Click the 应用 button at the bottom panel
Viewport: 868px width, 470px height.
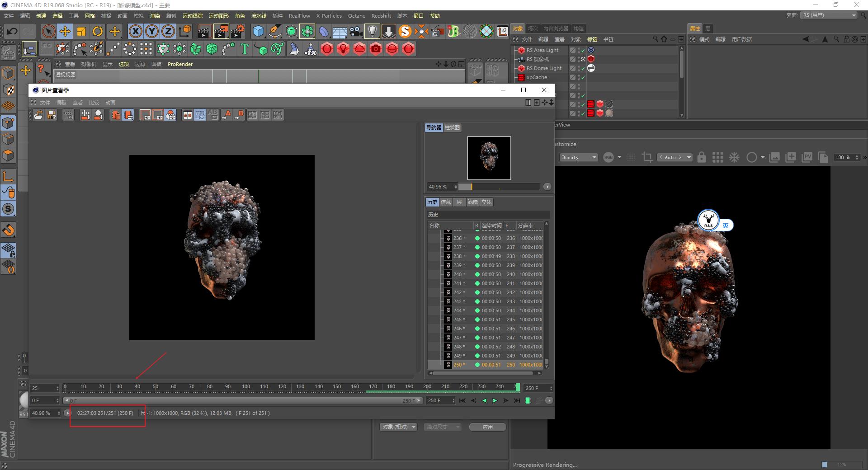[x=487, y=427]
